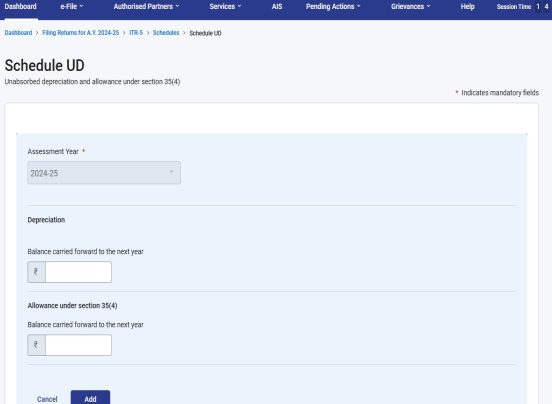This screenshot has height=404, width=552.
Task: Expand the Pending Actions menu
Action: coord(333,6)
